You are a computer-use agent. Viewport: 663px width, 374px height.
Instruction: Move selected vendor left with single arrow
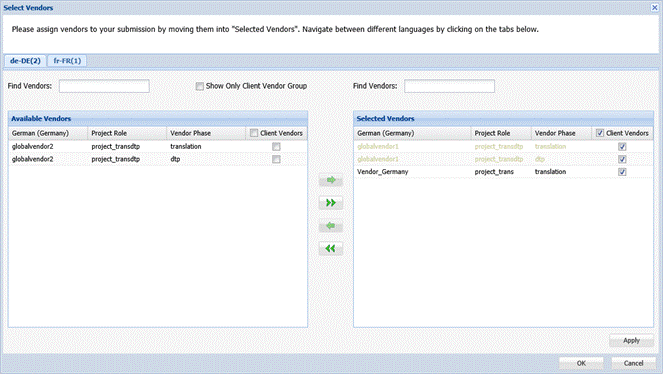tap(331, 226)
